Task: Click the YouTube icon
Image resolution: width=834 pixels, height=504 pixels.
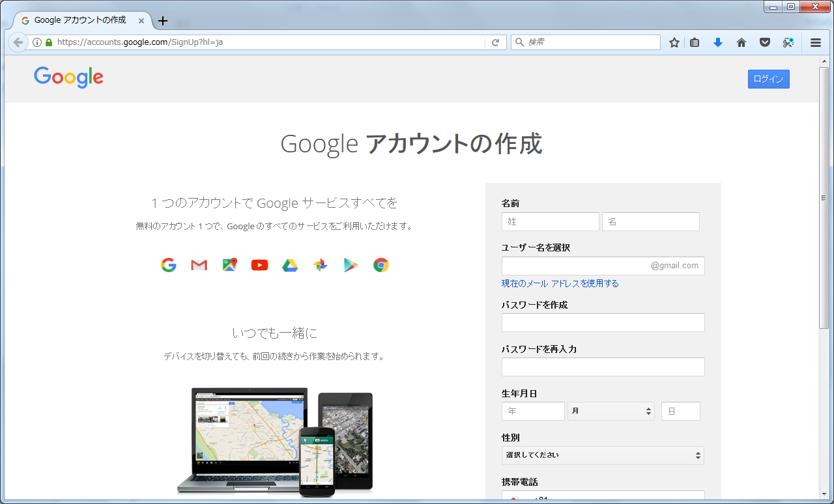Action: point(259,265)
